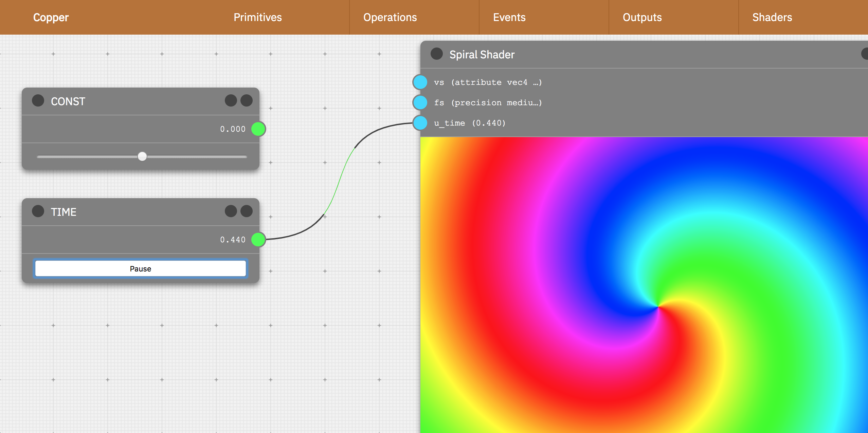Pause the TIME node
The width and height of the screenshot is (868, 433).
click(141, 269)
